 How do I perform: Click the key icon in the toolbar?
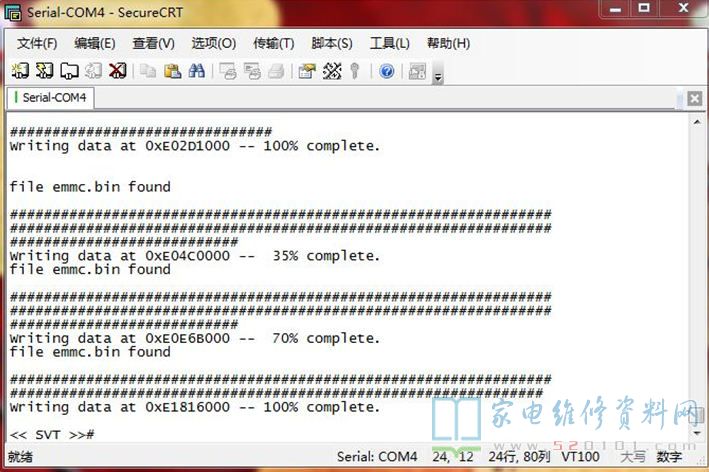click(x=355, y=71)
